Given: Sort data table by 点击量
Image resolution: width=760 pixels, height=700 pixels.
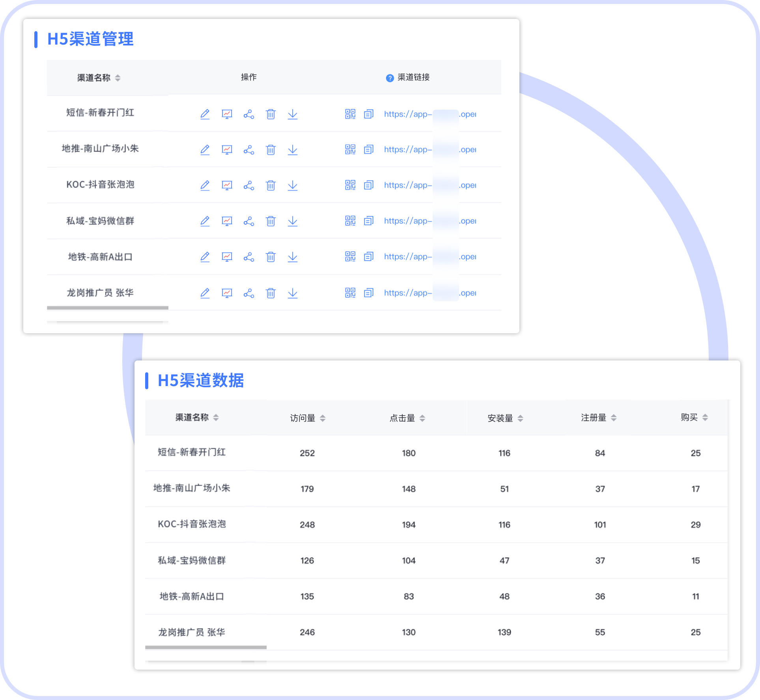Looking at the screenshot, I should 422,418.
